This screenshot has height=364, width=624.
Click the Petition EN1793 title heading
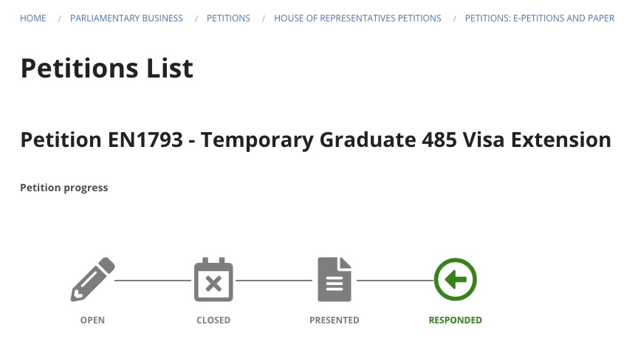[x=315, y=140]
